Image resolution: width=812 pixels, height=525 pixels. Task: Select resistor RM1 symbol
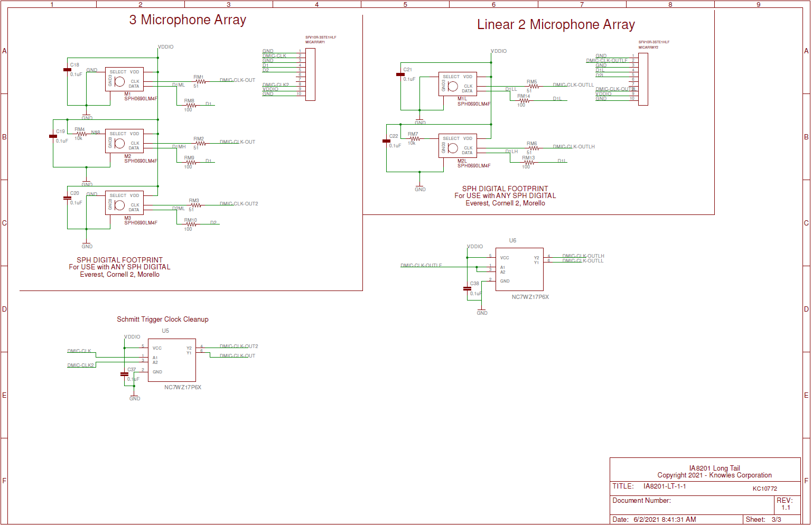coord(200,82)
